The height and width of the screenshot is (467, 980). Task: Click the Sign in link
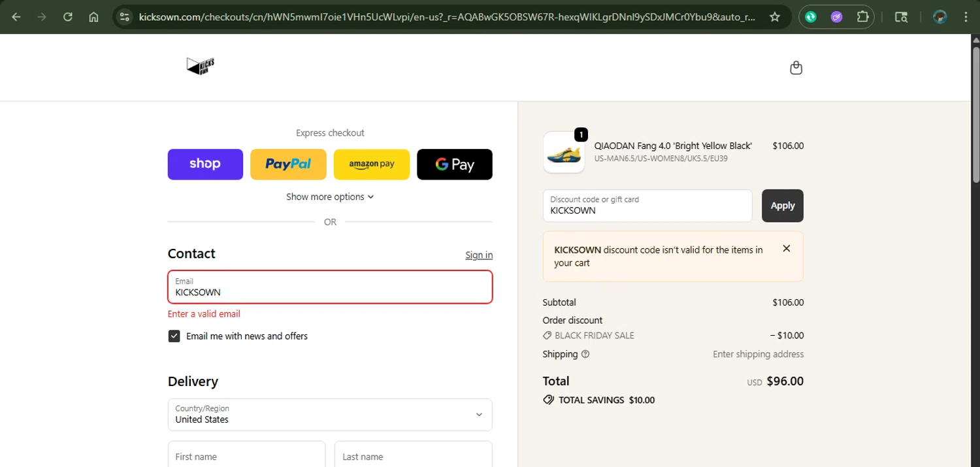click(479, 255)
